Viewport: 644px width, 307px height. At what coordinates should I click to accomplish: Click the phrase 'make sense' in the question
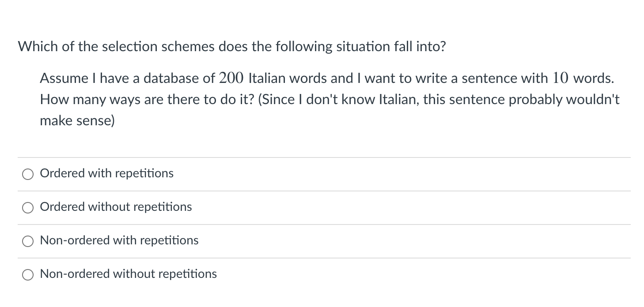pyautogui.click(x=76, y=120)
